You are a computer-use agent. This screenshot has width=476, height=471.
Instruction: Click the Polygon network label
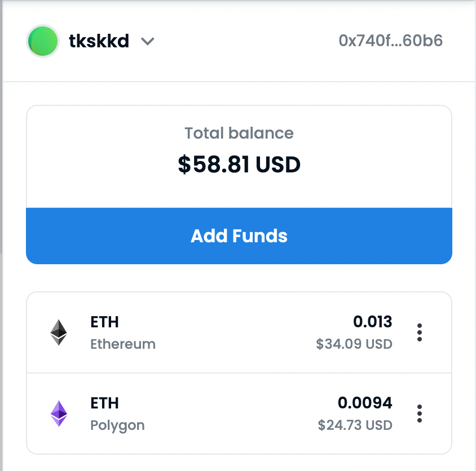[x=117, y=426]
